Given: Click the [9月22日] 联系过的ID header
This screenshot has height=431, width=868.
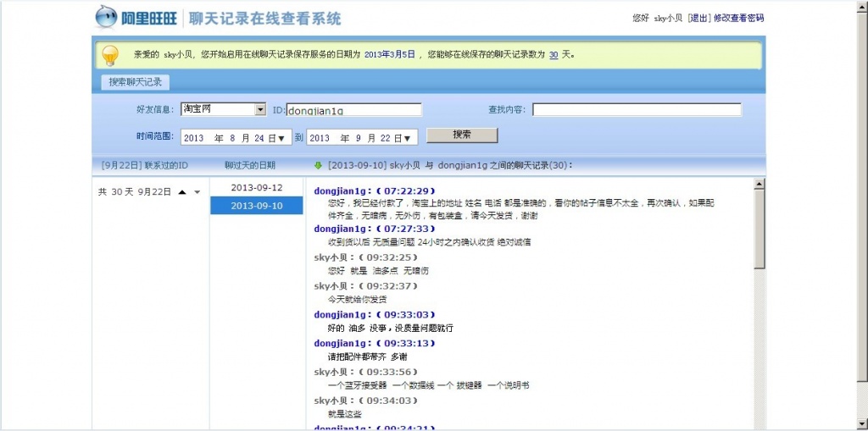Looking at the screenshot, I should click(145, 165).
